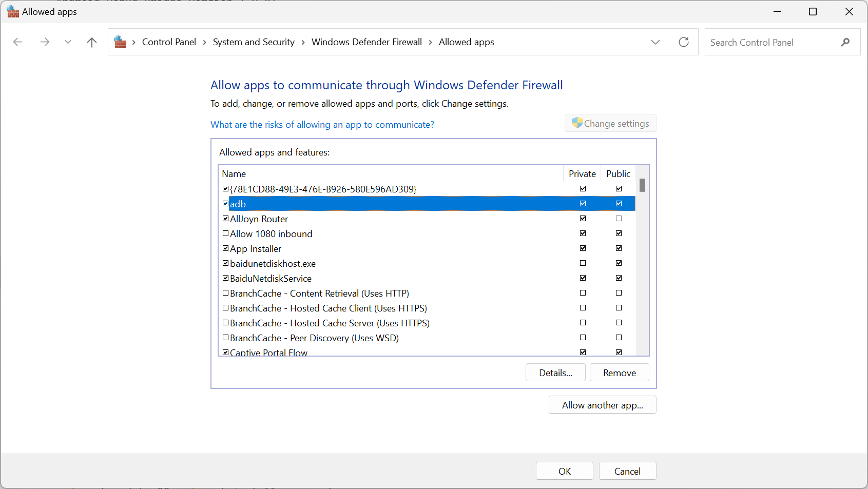Click the Back navigation arrow
This screenshot has width=868, height=489.
(18, 42)
